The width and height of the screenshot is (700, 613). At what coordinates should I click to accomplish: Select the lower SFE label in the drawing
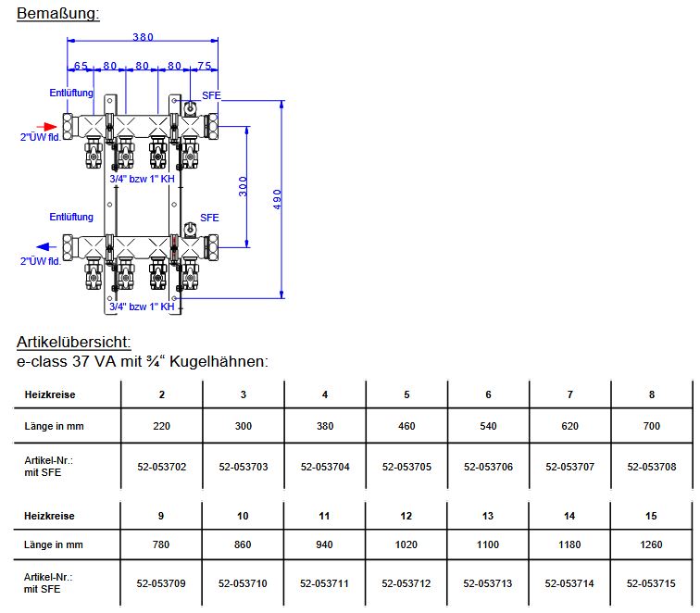[x=210, y=218]
